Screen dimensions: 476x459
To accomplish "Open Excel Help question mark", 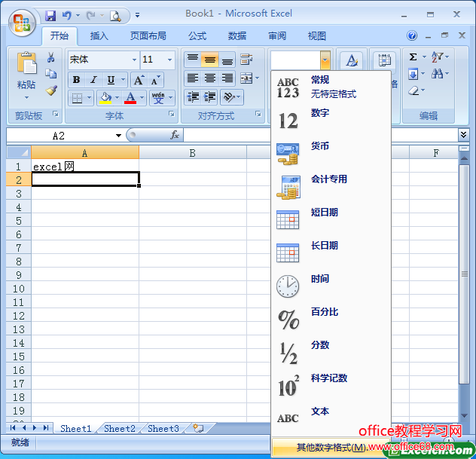I will [x=412, y=36].
